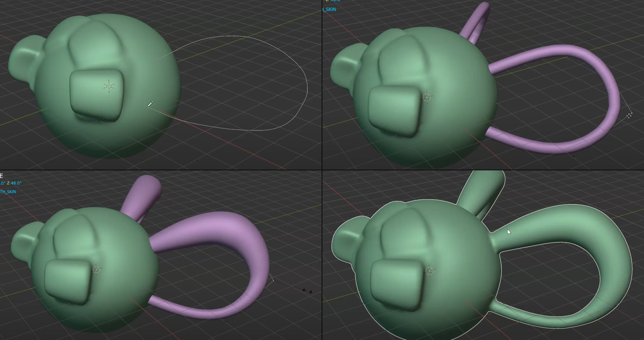Click the double-arrow scale cursor
This screenshot has width=644, height=340.
(307, 291)
